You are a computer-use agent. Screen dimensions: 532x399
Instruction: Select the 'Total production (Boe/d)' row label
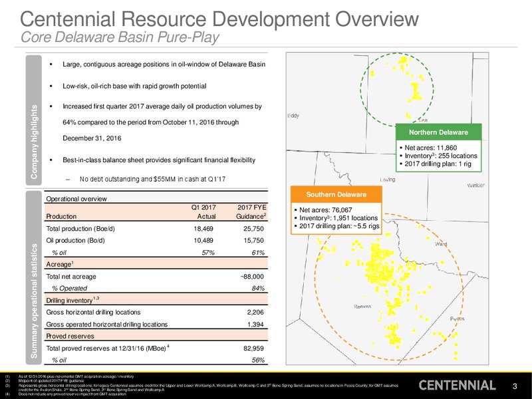point(80,229)
